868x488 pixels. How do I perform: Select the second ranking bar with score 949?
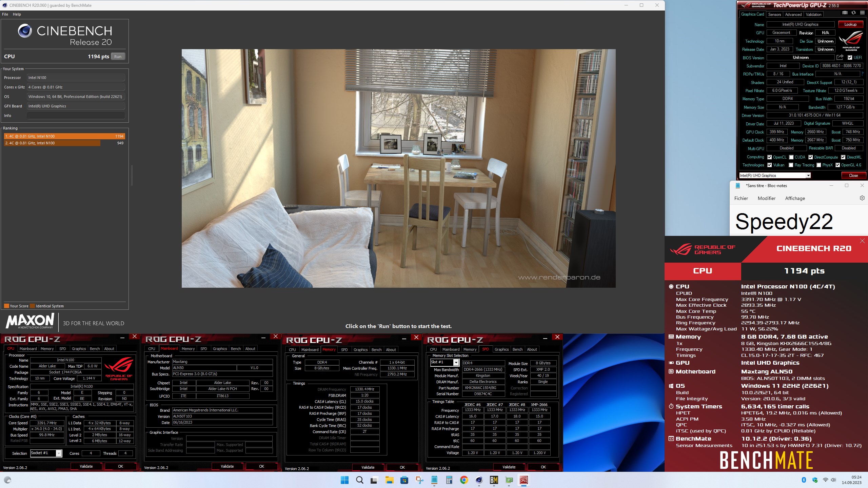64,143
